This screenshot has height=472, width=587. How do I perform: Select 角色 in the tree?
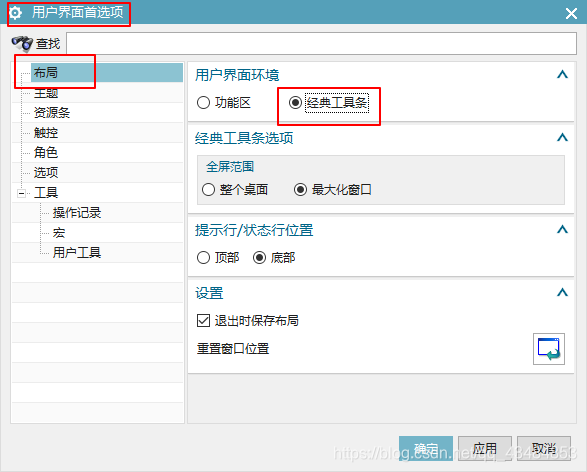(x=46, y=152)
